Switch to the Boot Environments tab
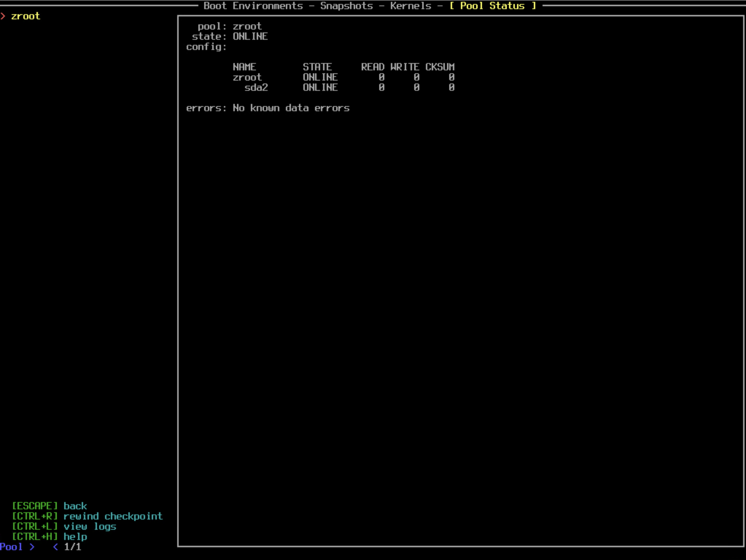Screen dimensions: 746x560 coord(253,6)
